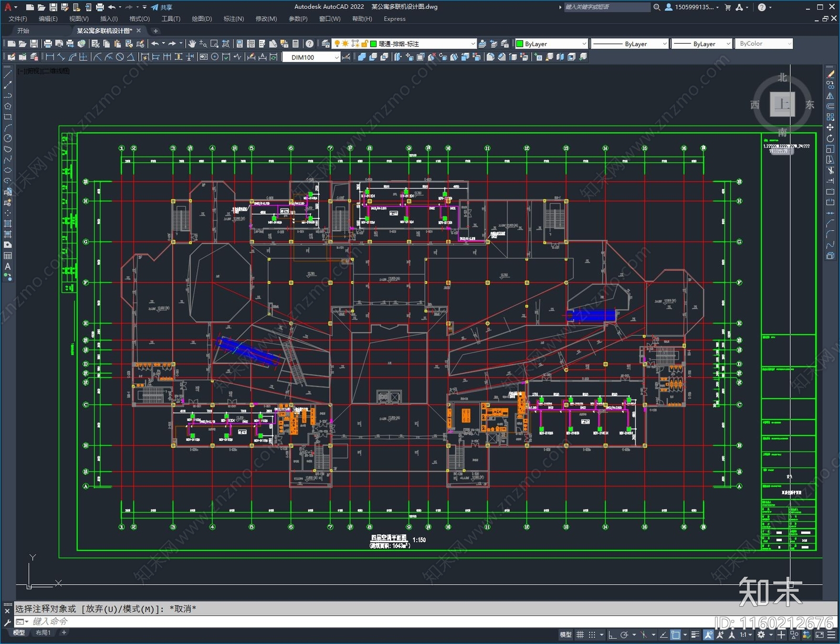
Task: Click the 西 west direction on ViewCube compass
Action: 755,104
